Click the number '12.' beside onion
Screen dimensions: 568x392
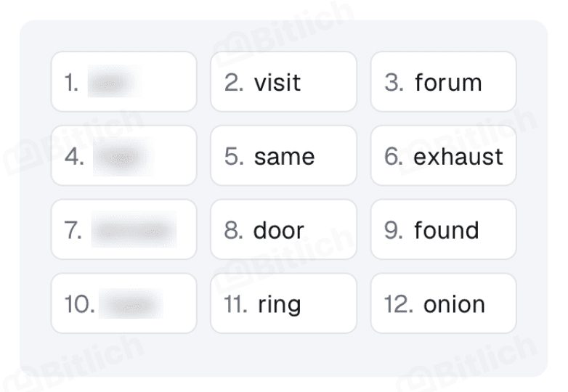[x=399, y=304]
